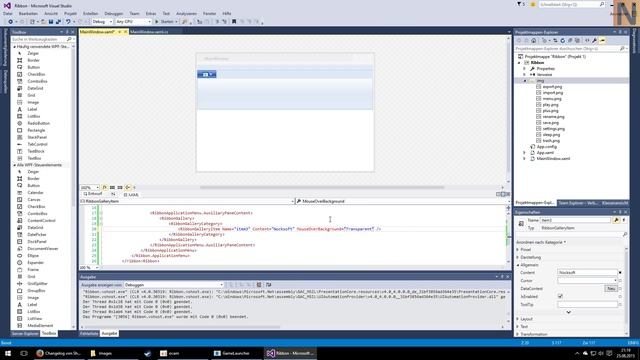The width and height of the screenshot is (640, 360).
Task: Click the Undo icon in the toolbar
Action: click(68, 22)
